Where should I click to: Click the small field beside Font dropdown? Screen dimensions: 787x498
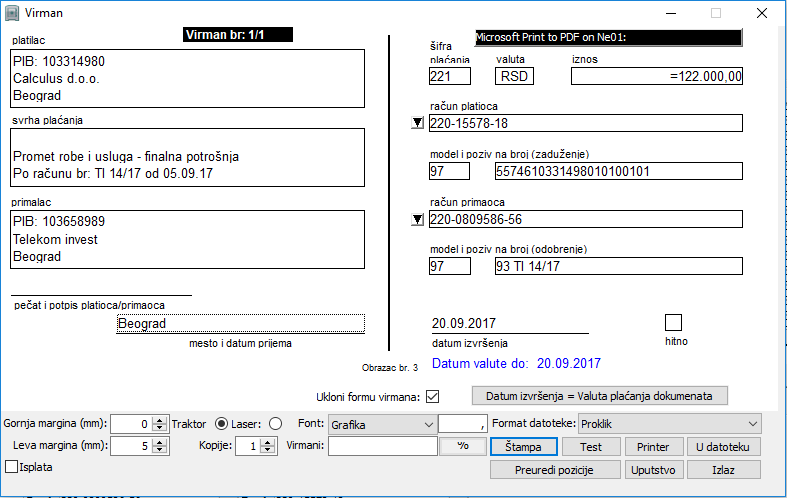462,424
